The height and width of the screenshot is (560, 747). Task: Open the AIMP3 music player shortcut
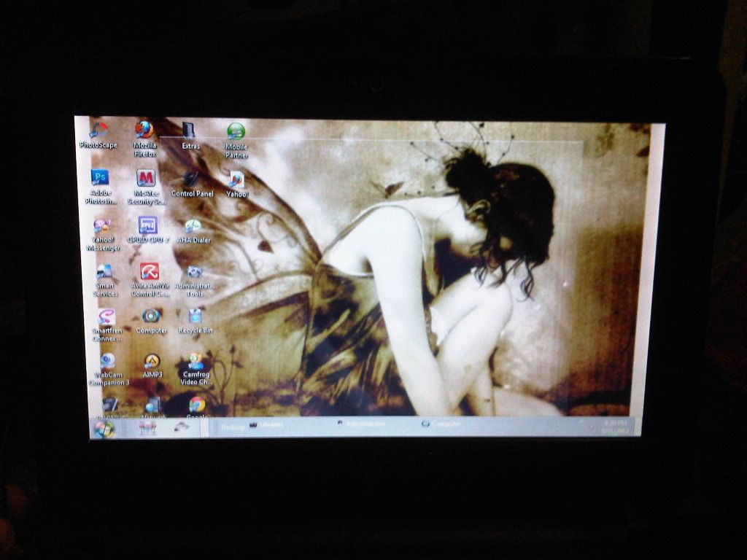152,366
